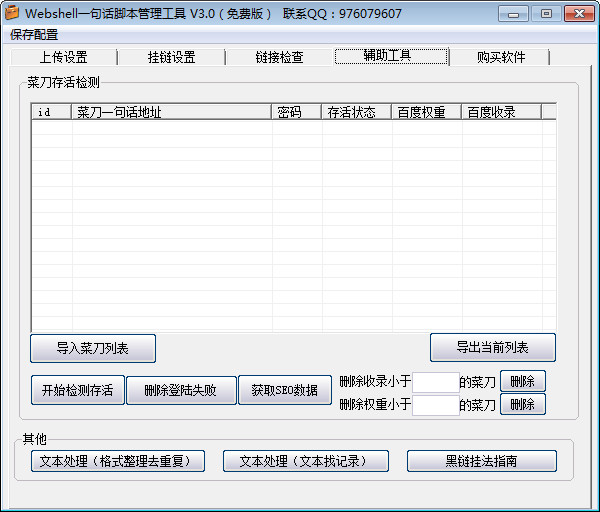
Task: Close the Webshell tool window
Action: (579, 14)
